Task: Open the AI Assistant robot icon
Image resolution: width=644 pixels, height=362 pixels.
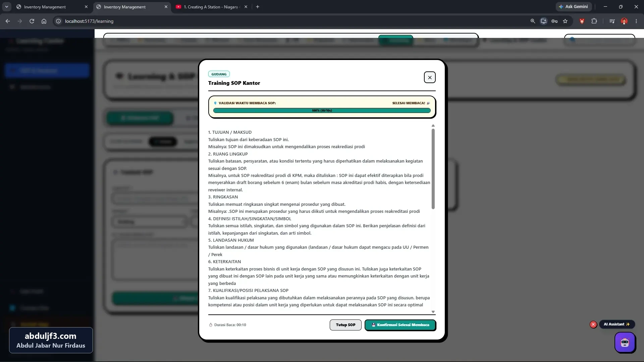Action: click(x=625, y=343)
